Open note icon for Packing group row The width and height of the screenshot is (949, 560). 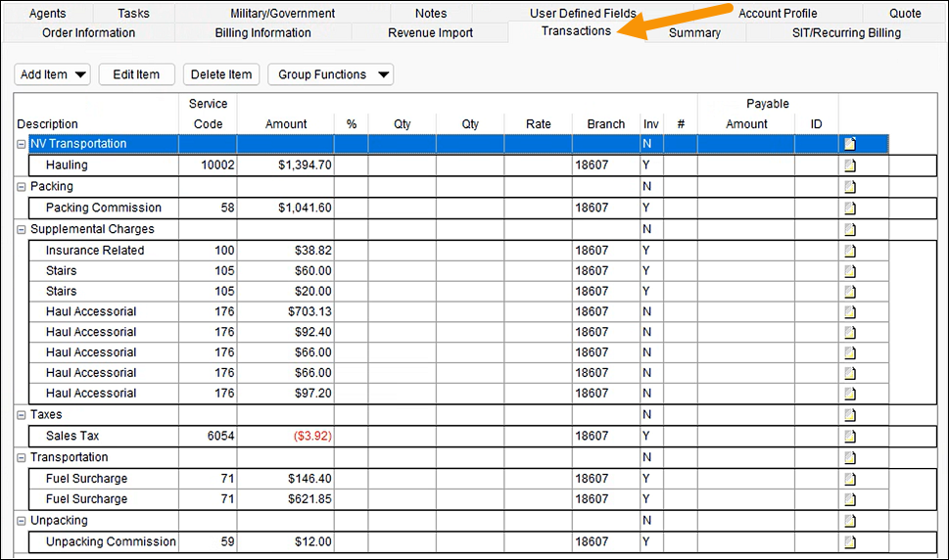coord(850,186)
